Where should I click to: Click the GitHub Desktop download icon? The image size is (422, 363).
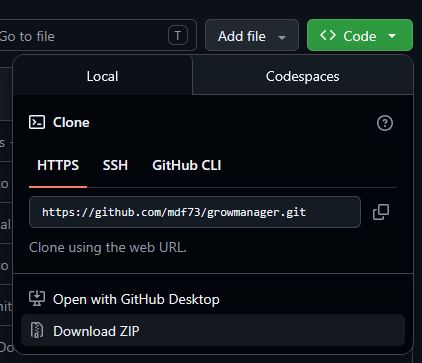tap(37, 298)
